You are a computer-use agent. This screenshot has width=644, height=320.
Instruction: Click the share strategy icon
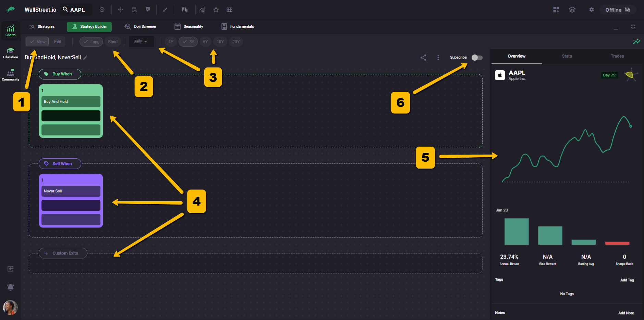tap(423, 58)
